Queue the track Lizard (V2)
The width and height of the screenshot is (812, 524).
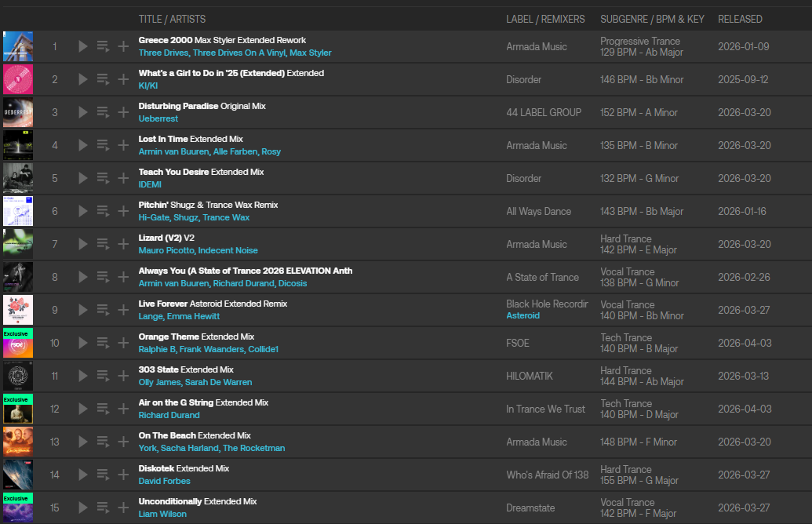coord(103,244)
